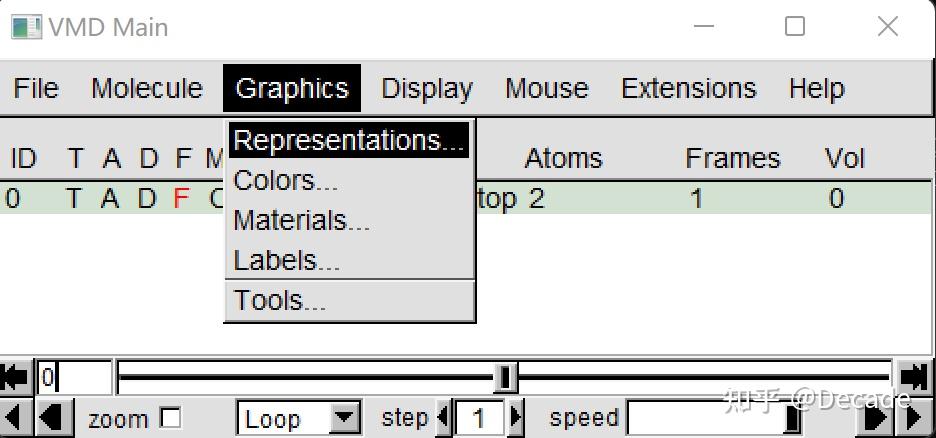Toggle the red F fixed flag on molecule 0
The image size is (936, 438).
coord(180,198)
